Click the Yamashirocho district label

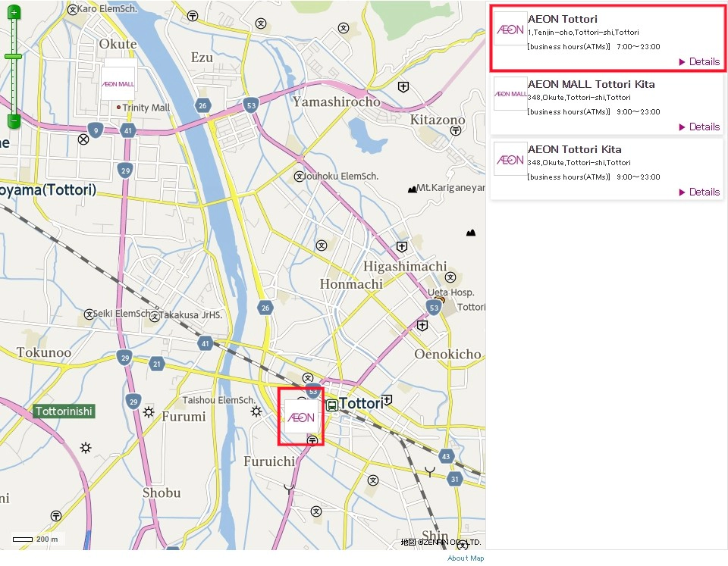pyautogui.click(x=336, y=102)
